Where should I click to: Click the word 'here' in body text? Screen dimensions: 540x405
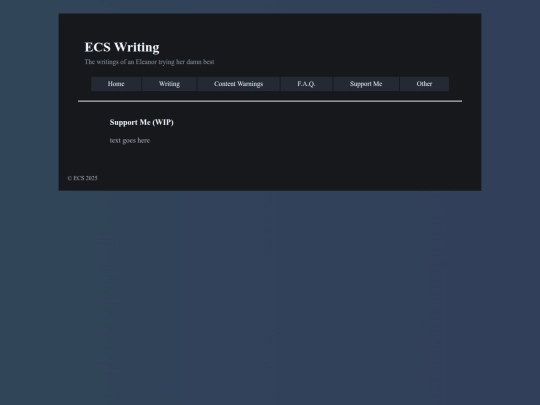tap(144, 141)
